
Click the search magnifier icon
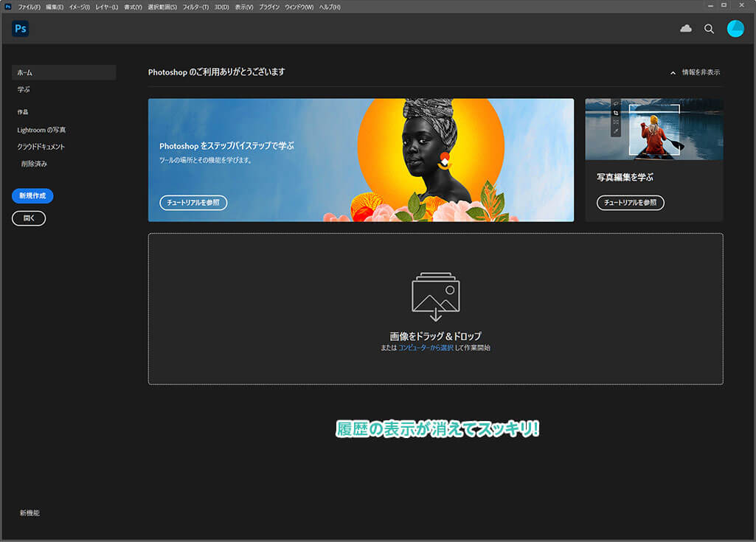(x=709, y=29)
